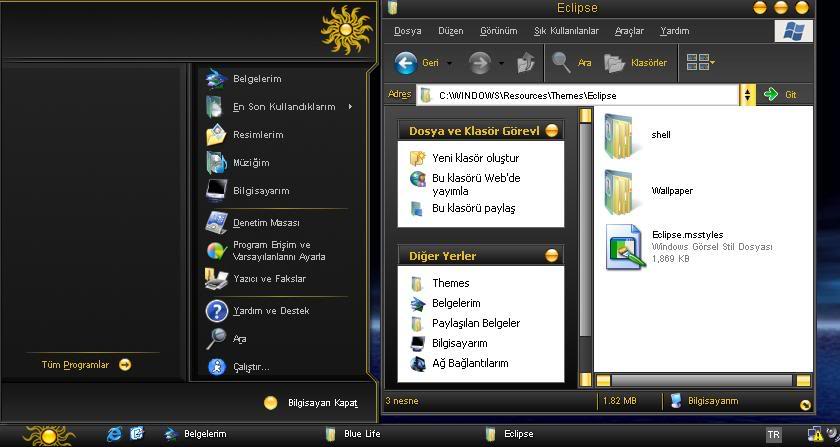Toggle the Klasörler folders pane
Screen dimensions: 840x447
click(x=636, y=63)
